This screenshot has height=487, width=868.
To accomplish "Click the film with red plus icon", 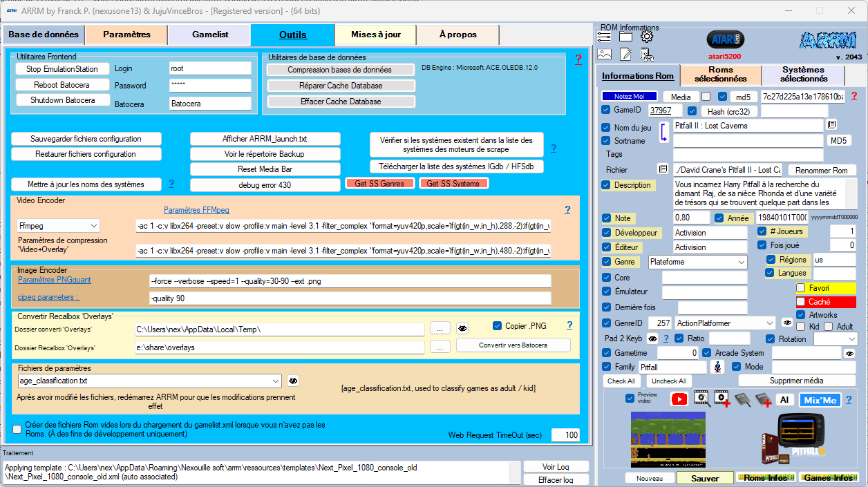I will tap(722, 399).
